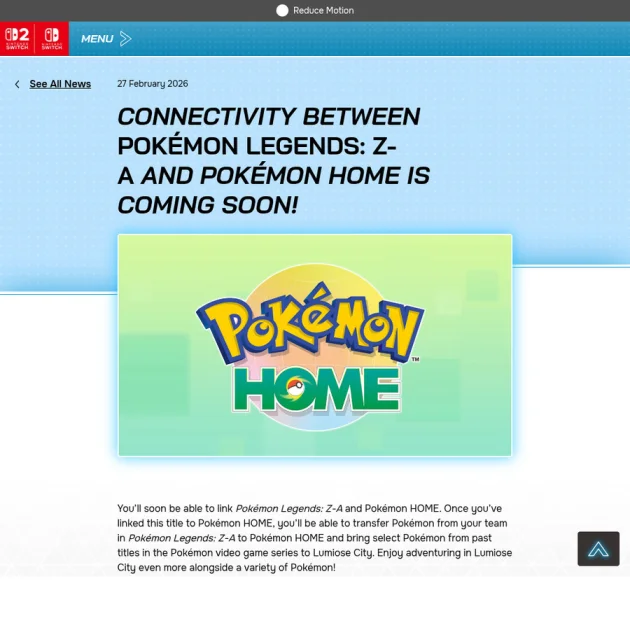
Task: Click the Nintendo Switch logo
Action: 52,39
